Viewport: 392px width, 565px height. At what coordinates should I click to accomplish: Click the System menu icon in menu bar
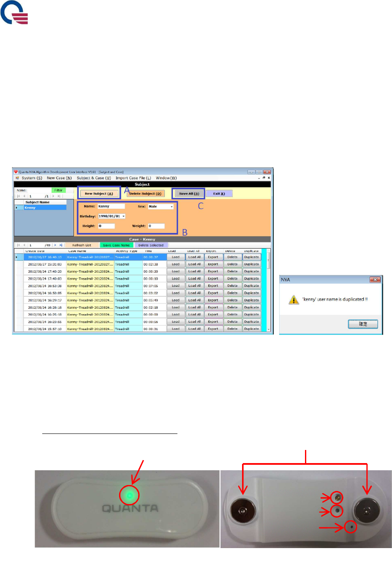[x=17, y=178]
